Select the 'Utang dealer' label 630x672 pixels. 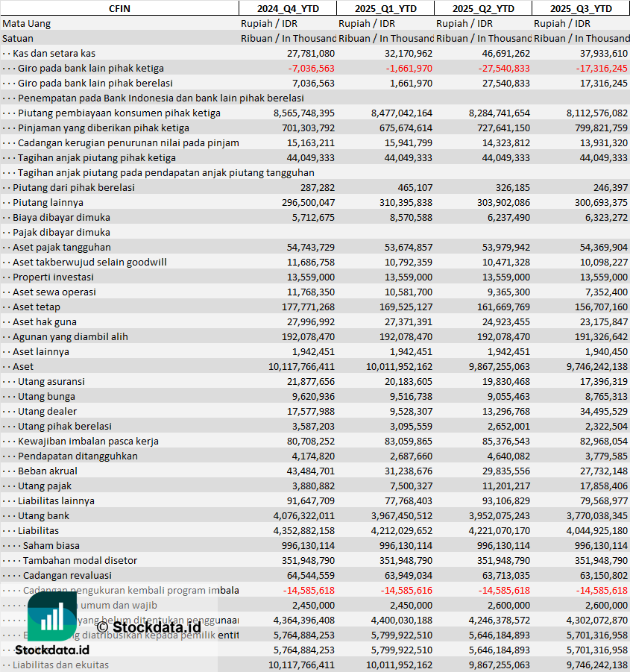[x=47, y=412]
